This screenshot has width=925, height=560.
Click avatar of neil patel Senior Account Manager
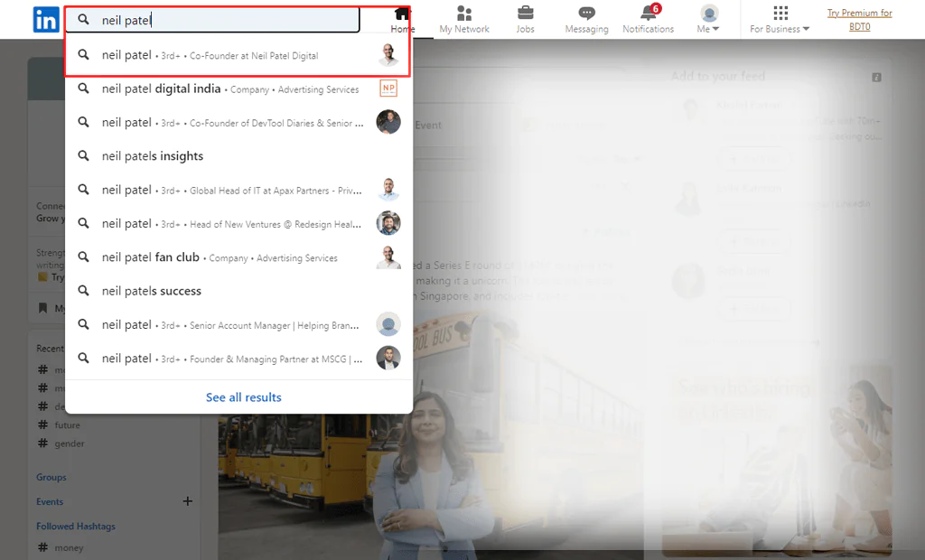(x=388, y=324)
